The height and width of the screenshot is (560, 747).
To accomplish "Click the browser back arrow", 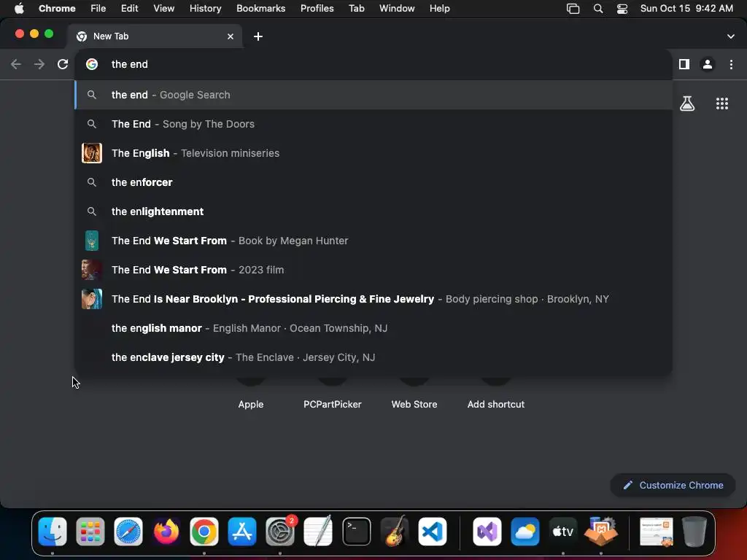I will (x=16, y=64).
